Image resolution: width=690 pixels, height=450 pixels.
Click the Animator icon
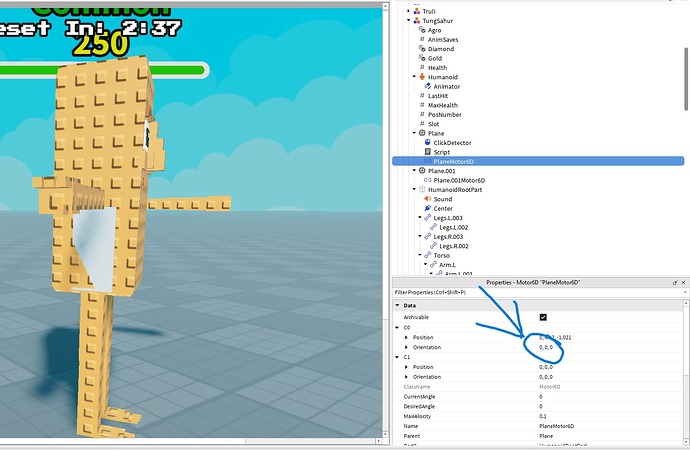coord(428,86)
